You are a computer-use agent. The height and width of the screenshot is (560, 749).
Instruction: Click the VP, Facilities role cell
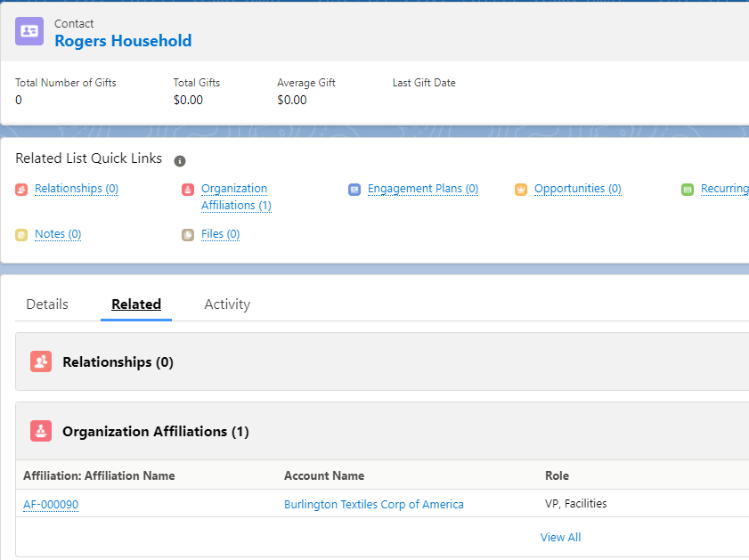pyautogui.click(x=575, y=504)
